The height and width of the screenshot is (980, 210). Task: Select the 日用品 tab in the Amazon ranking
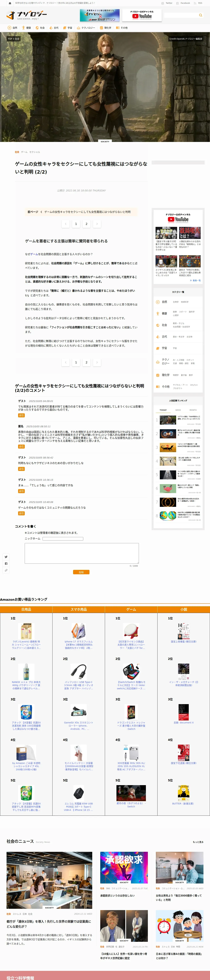click(x=26, y=609)
